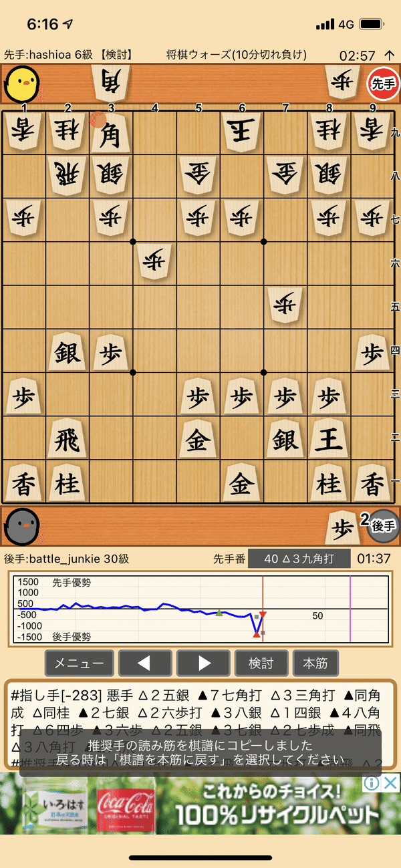Tap the gray chick avatar icon
The image size is (401, 868).
21,525
